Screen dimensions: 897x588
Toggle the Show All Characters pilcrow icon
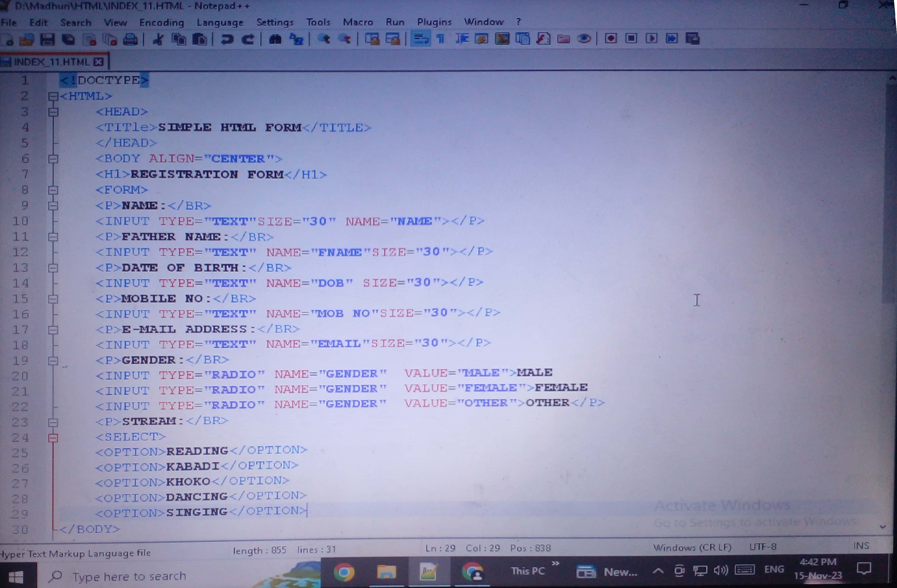click(x=441, y=38)
